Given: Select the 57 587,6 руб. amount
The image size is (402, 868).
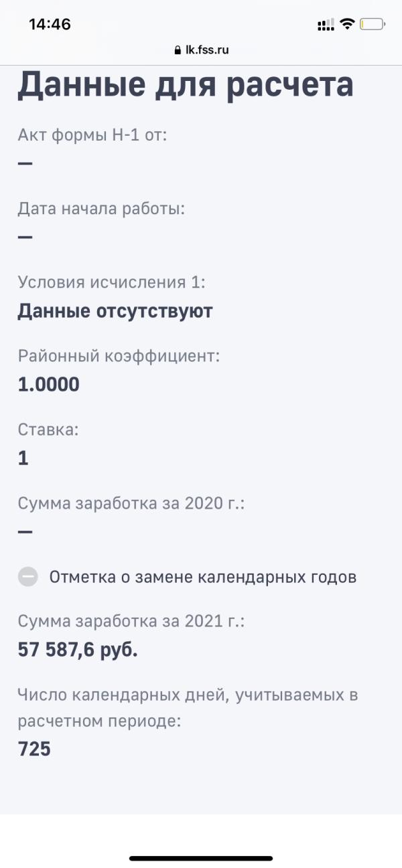Looking at the screenshot, I should (78, 649).
